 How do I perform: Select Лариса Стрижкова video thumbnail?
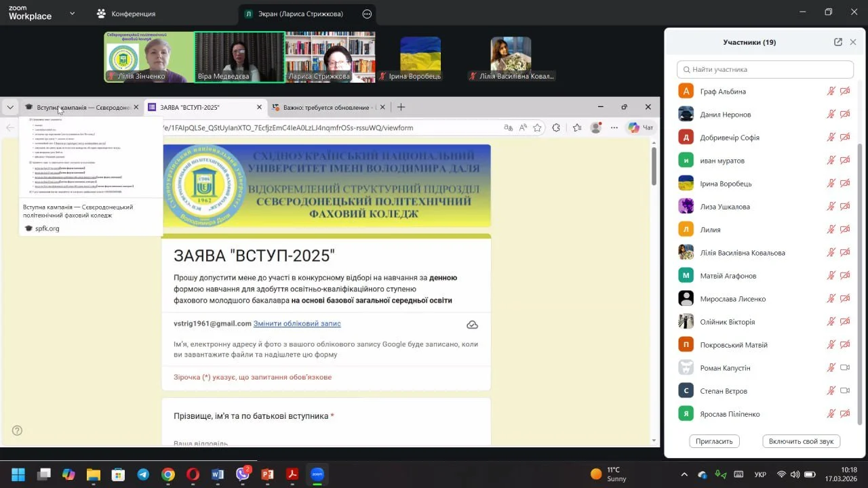click(330, 57)
